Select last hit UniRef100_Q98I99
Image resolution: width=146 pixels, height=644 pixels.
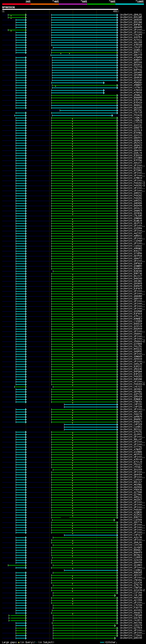click(x=131, y=638)
